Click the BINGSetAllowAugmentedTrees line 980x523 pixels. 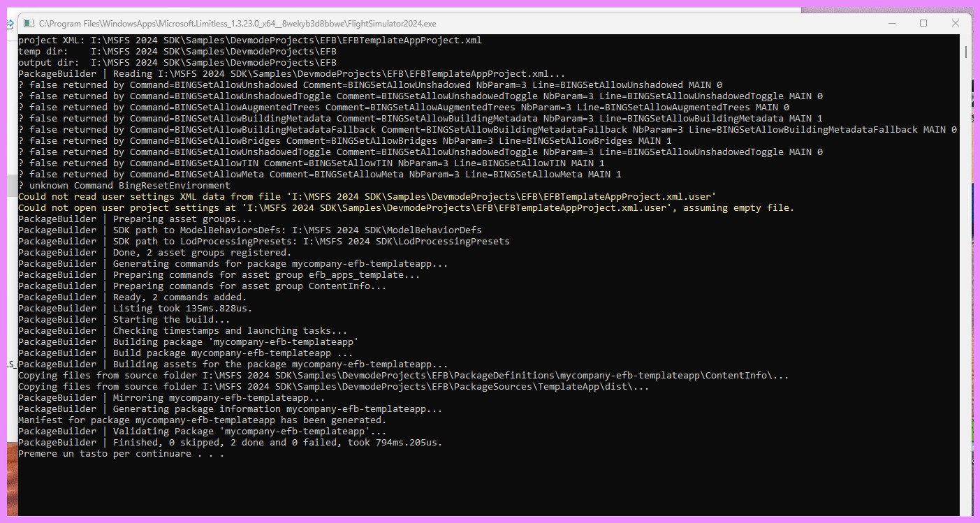pos(404,108)
